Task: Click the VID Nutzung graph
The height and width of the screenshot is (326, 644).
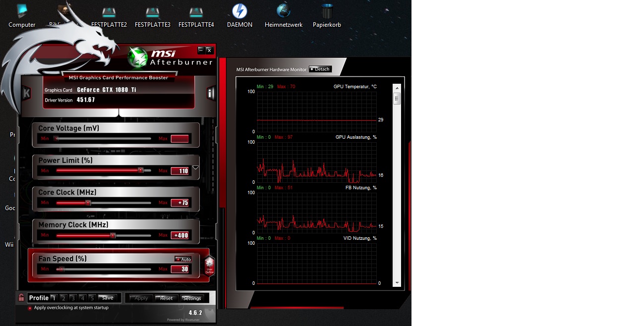Action: click(x=316, y=263)
